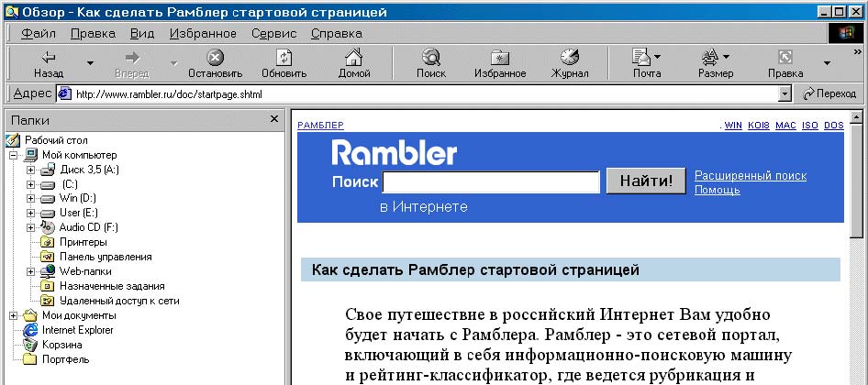Select Win (D:) drive label
Image resolution: width=868 pixels, height=385 pixels.
pyautogui.click(x=79, y=198)
